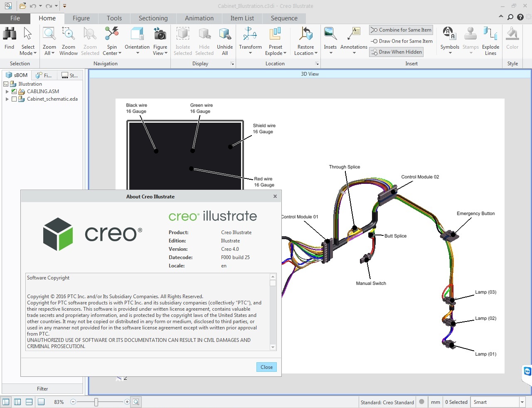Click the Explode Lines tool

coord(490,41)
